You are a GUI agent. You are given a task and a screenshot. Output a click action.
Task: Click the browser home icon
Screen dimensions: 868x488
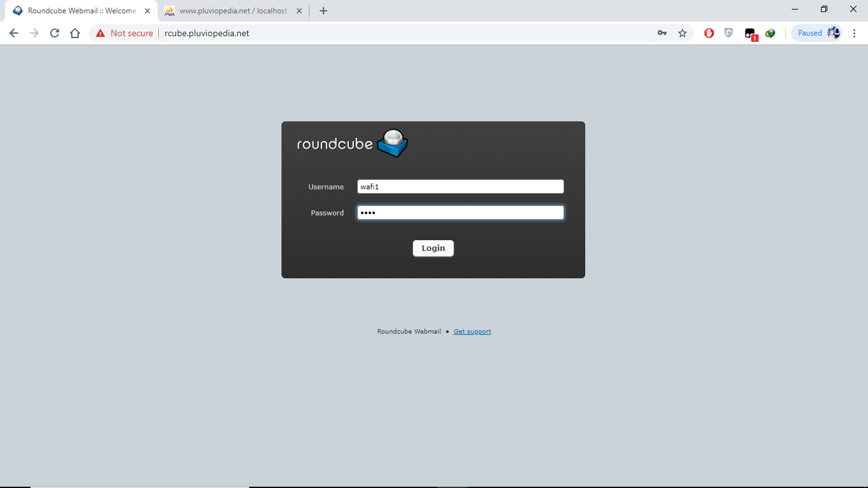(74, 32)
